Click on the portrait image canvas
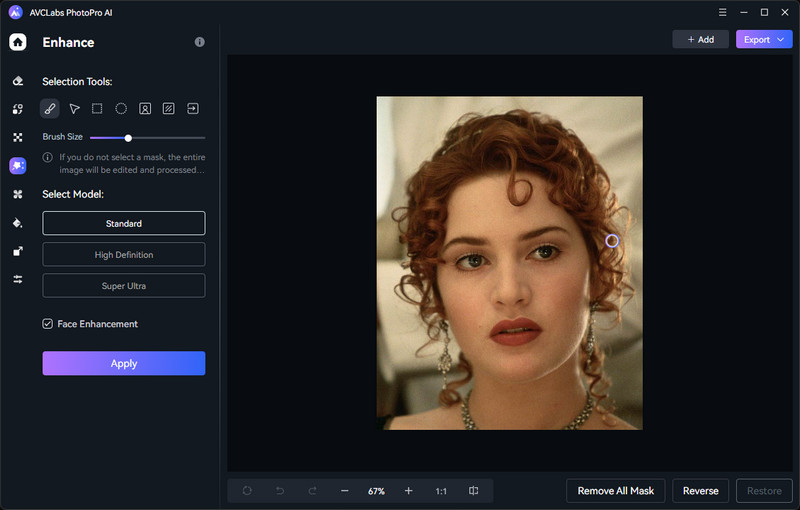Screen dimensions: 800x510 click(510, 263)
